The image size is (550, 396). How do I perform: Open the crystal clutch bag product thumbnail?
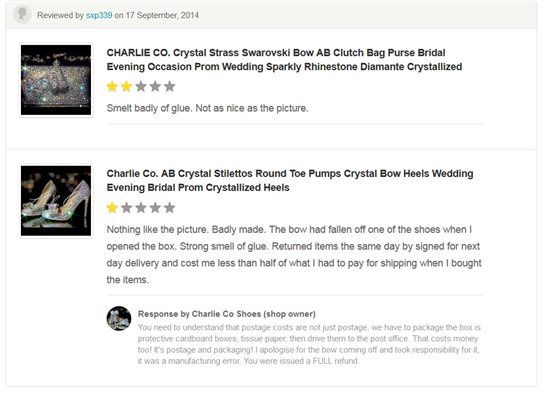point(56,80)
